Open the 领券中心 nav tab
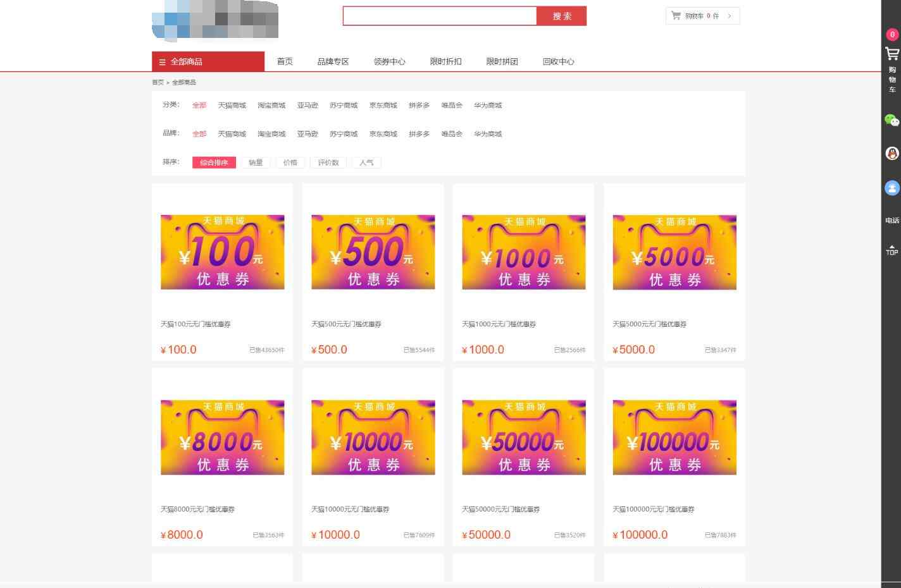 pyautogui.click(x=389, y=61)
